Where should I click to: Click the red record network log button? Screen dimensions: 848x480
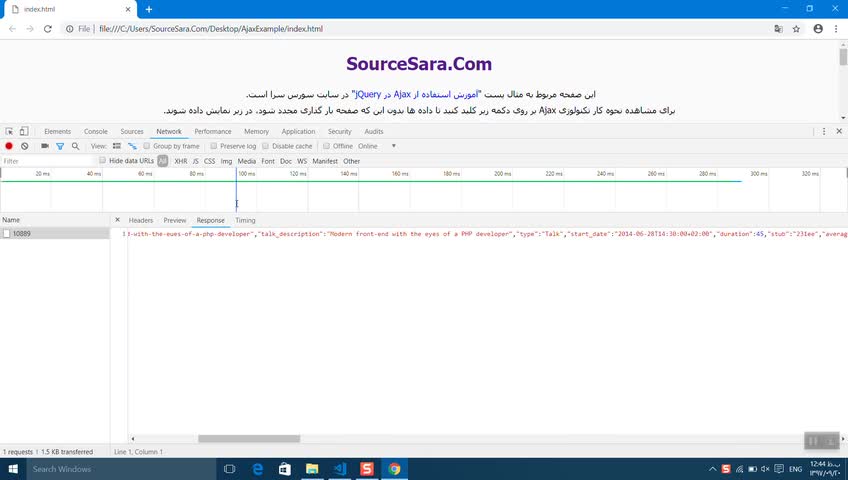[x=9, y=146]
